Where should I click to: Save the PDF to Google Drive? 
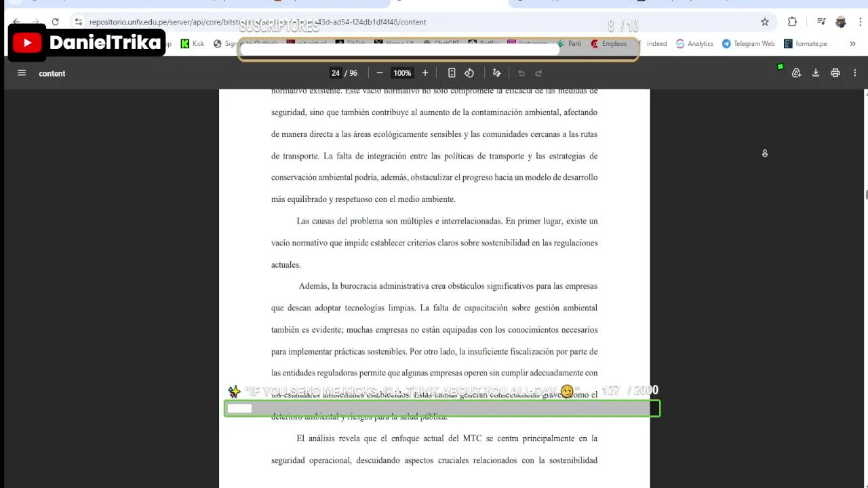point(797,73)
